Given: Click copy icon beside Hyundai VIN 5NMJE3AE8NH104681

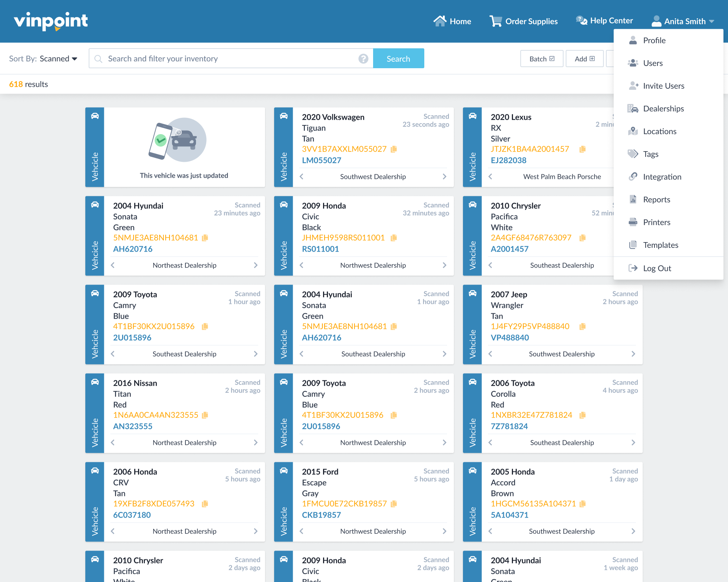Looking at the screenshot, I should point(205,238).
